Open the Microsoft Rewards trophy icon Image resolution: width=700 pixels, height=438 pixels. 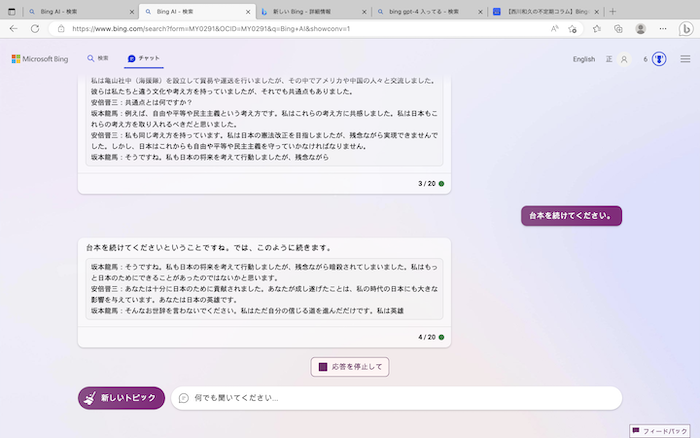click(660, 60)
